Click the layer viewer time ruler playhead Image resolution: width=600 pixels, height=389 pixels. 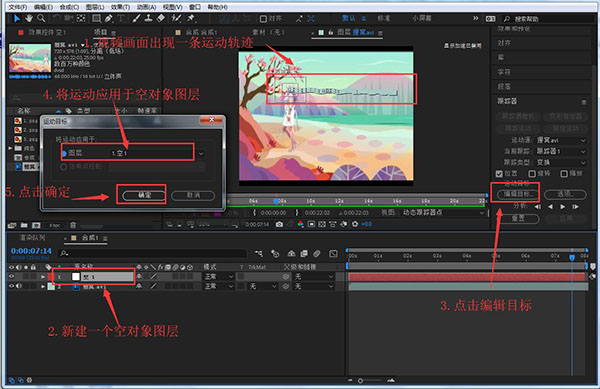click(x=276, y=200)
